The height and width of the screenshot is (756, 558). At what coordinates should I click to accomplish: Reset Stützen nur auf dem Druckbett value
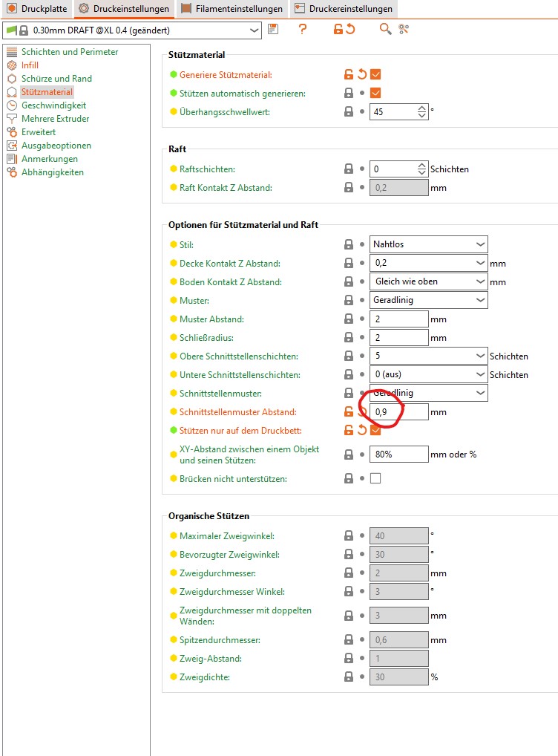pyautogui.click(x=362, y=430)
